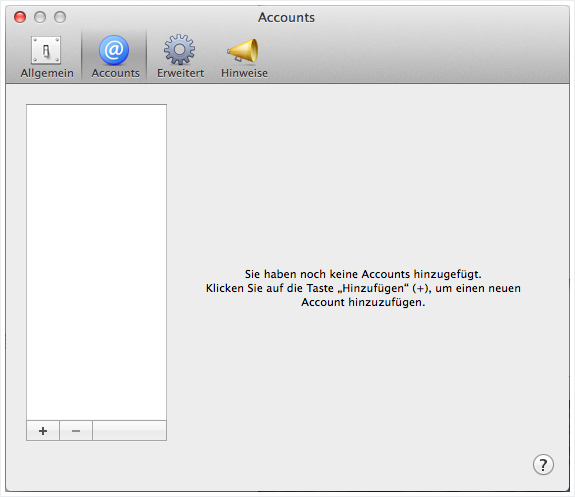The width and height of the screenshot is (575, 497).
Task: Click the Accounts window title text
Action: coord(286,17)
